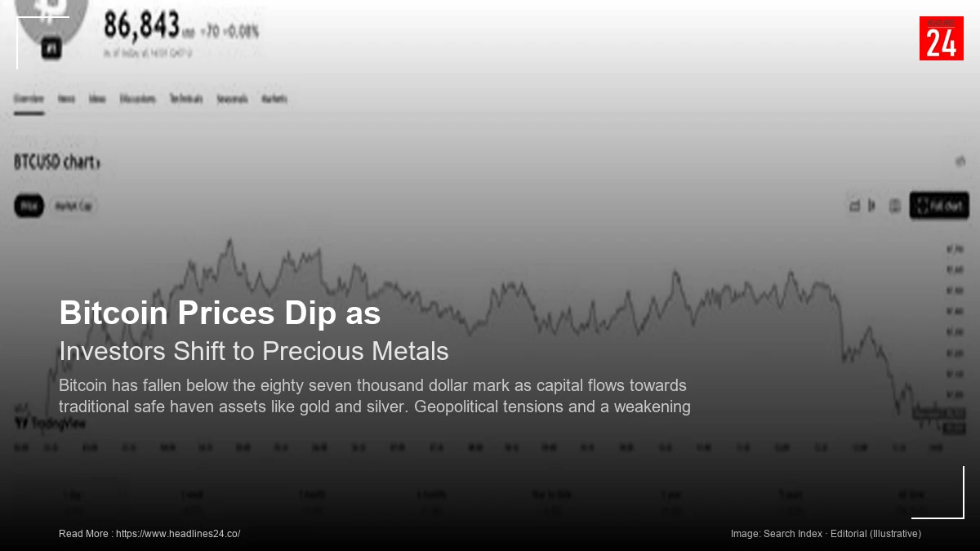The image size is (980, 551).
Task: Toggle the Market Cap pill
Action: pyautogui.click(x=74, y=206)
